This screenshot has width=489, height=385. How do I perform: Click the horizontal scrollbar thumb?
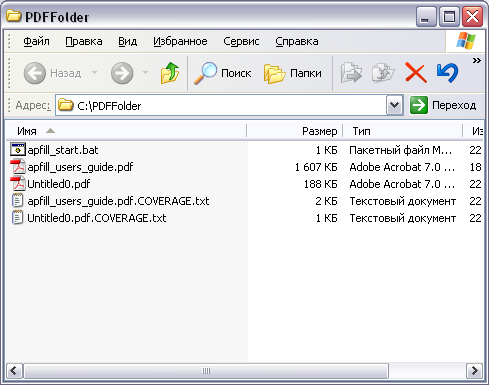(x=206, y=371)
